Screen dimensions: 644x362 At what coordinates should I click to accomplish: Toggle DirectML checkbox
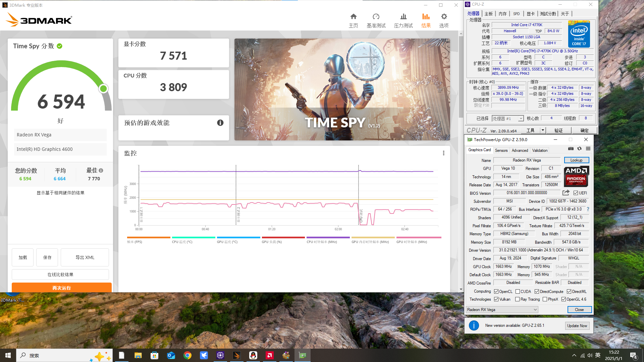pyautogui.click(x=569, y=292)
